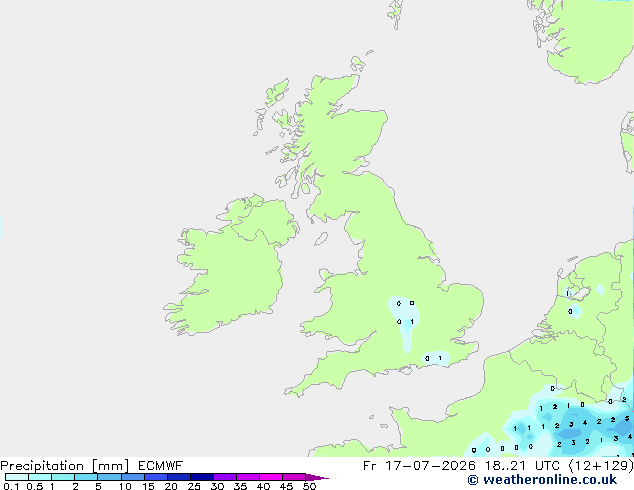
Task: Click the '0.5' legend value
Action: [x=34, y=486]
